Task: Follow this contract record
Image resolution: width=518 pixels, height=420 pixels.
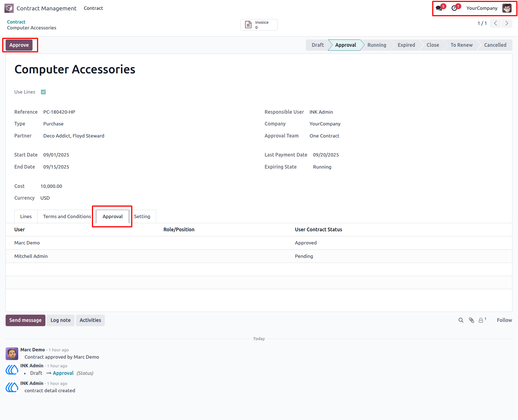Action: [504, 320]
